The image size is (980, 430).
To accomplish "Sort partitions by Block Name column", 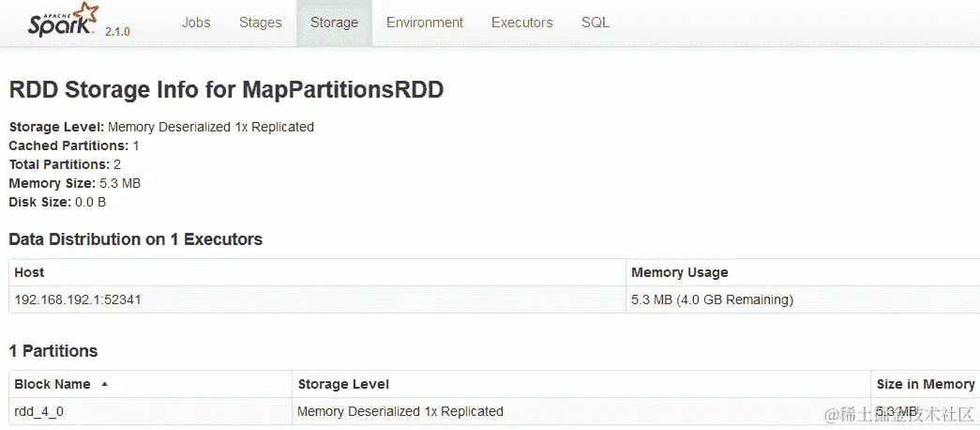I will pos(53,384).
